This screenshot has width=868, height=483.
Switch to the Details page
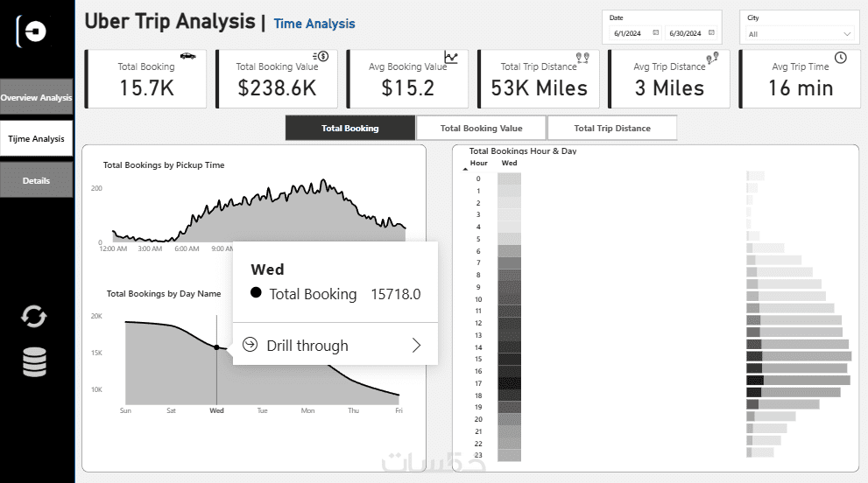(36, 180)
